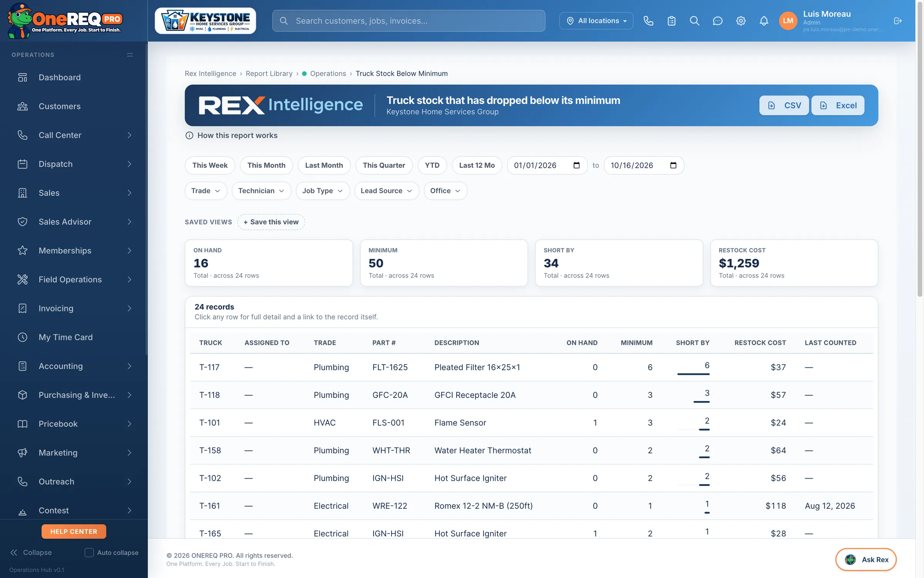Open the Office filter dropdown
This screenshot has height=578, width=924.
[x=445, y=190]
